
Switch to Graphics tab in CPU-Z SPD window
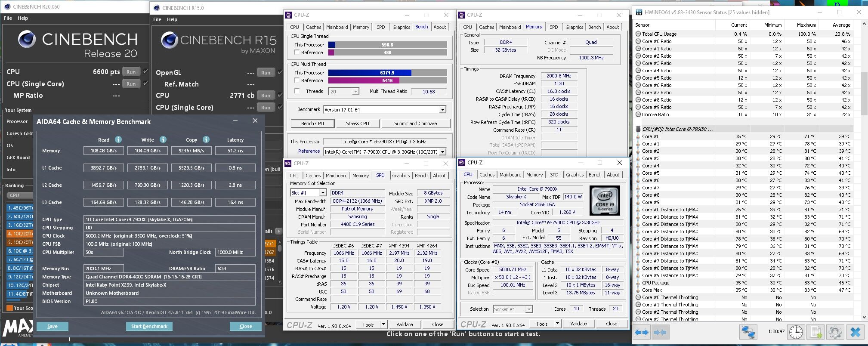coord(401,175)
